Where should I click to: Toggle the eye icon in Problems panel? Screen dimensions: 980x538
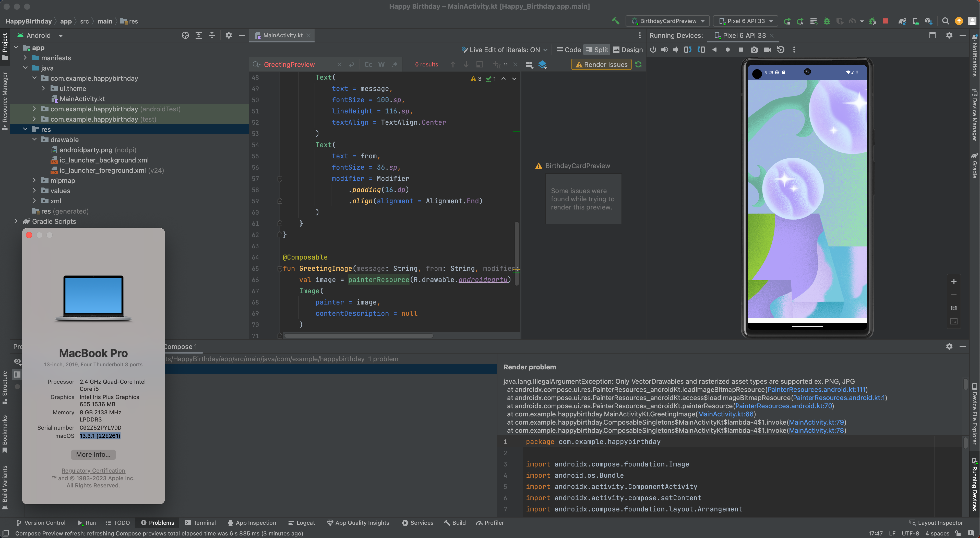[x=17, y=361]
